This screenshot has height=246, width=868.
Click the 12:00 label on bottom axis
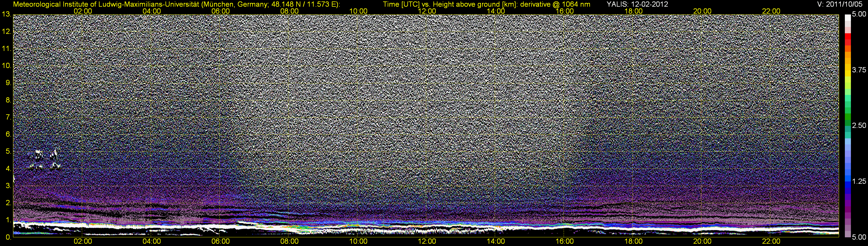427,242
